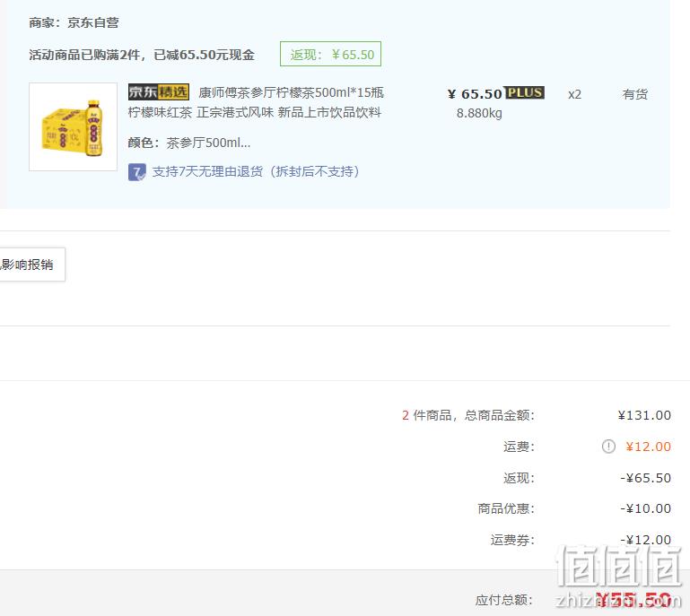
Task: Click the 应付总额 label
Action: tap(504, 600)
